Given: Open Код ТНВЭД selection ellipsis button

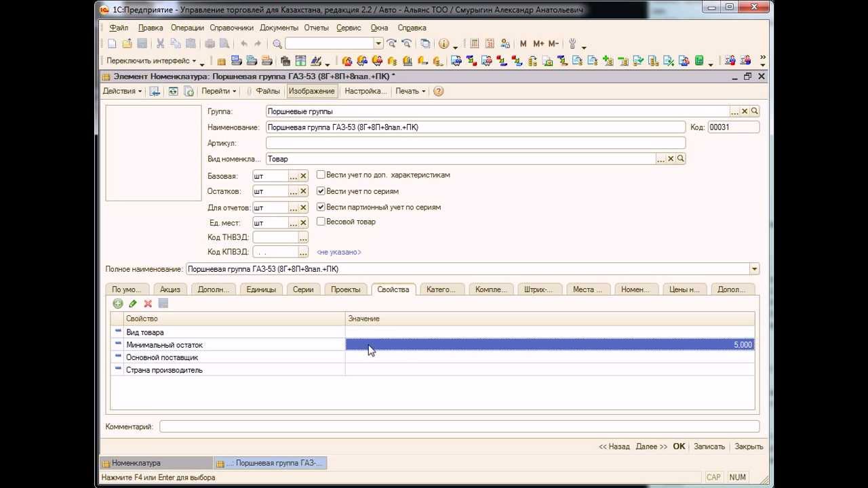Looking at the screenshot, I should point(303,238).
